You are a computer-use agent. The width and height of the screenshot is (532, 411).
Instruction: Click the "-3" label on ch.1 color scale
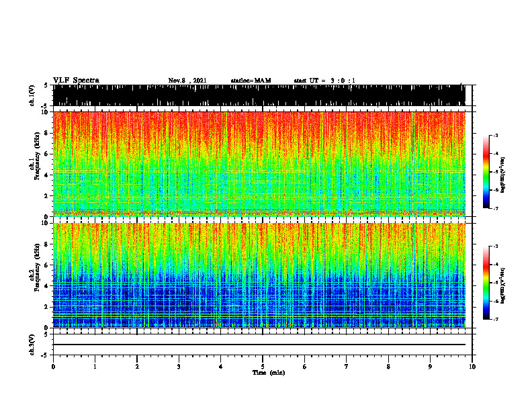pyautogui.click(x=496, y=135)
